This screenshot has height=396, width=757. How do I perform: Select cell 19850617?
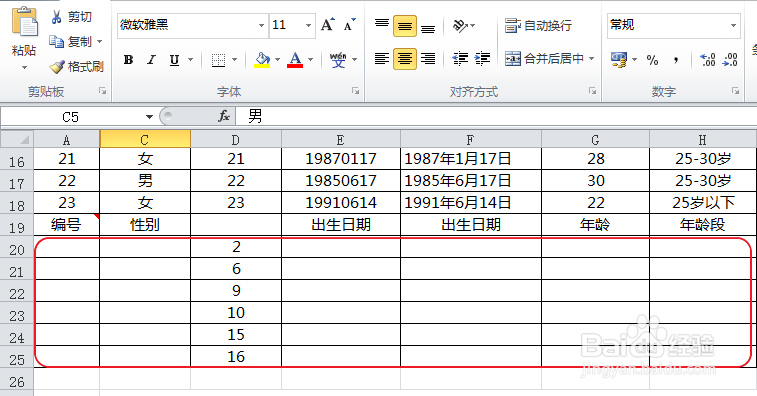point(341,181)
